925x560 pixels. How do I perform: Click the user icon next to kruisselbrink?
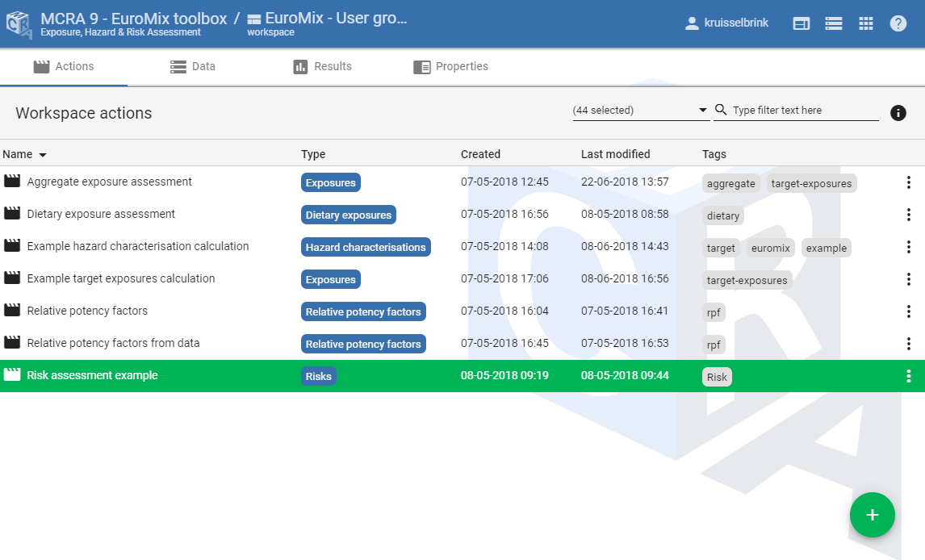tap(693, 23)
